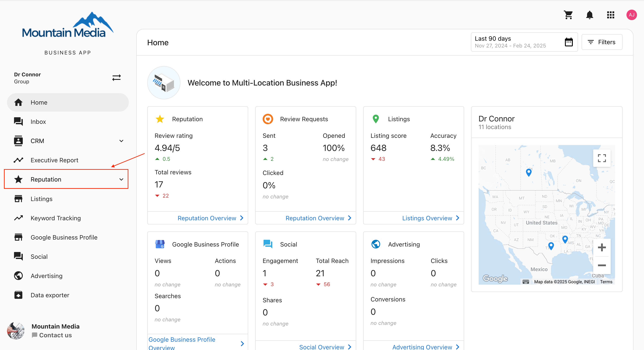644x350 pixels.
Task: Click the Data exporter upload icon
Action: tap(18, 295)
